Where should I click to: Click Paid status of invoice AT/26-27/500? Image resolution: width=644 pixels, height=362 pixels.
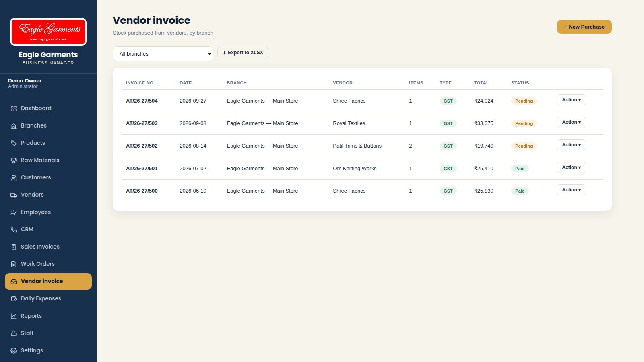[520, 191]
